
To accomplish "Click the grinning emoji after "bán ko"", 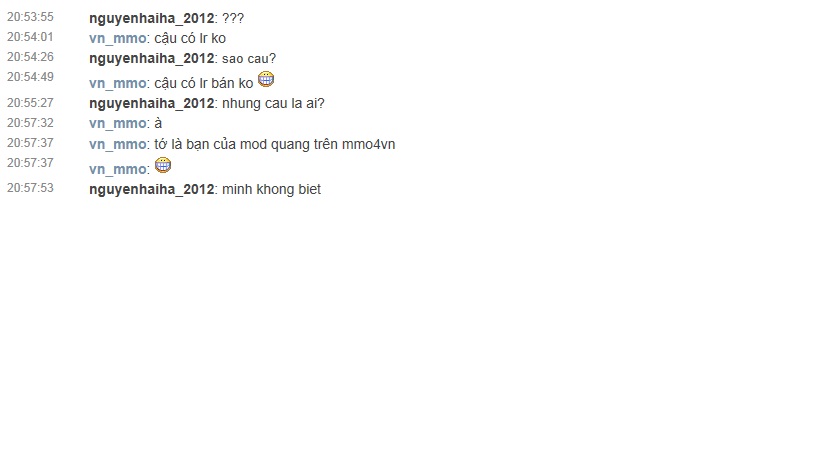I will point(266,79).
